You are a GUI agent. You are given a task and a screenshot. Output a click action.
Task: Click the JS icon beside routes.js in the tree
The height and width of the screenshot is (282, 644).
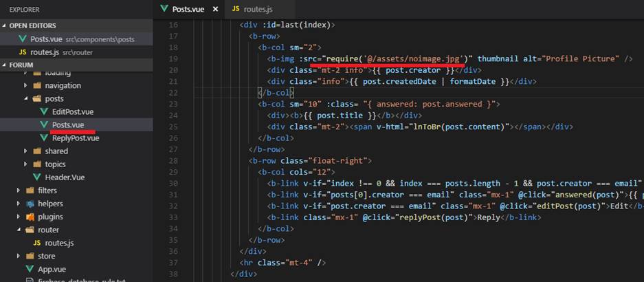pyautogui.click(x=38, y=243)
